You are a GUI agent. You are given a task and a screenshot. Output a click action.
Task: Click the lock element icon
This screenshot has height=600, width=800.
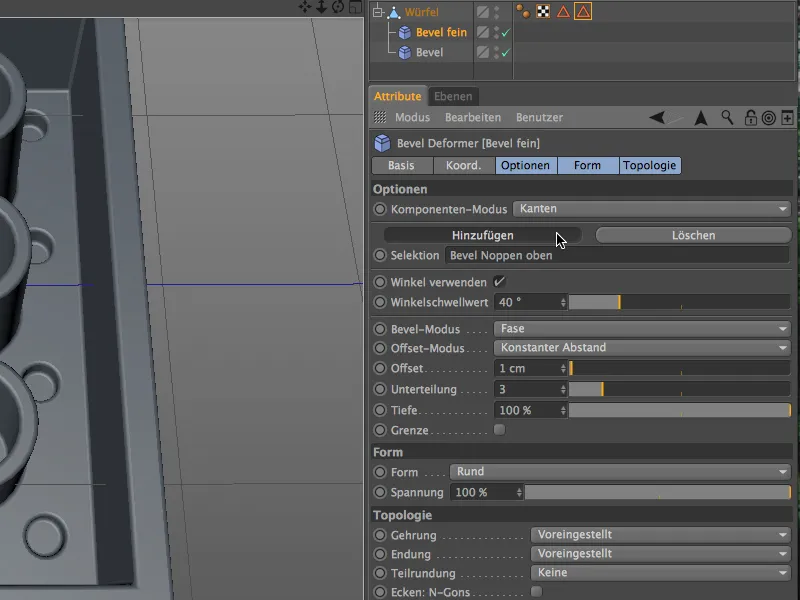point(750,118)
